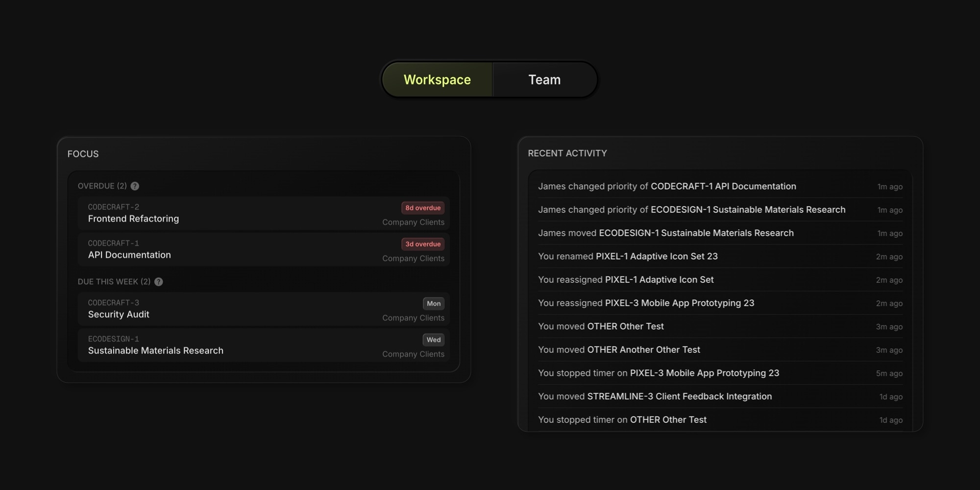Click the 8d overdue badge
The image size is (980, 490).
(x=422, y=208)
